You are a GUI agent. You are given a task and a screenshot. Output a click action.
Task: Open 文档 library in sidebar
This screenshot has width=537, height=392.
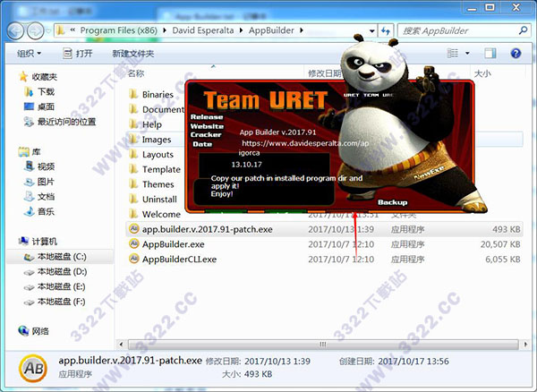(x=39, y=197)
